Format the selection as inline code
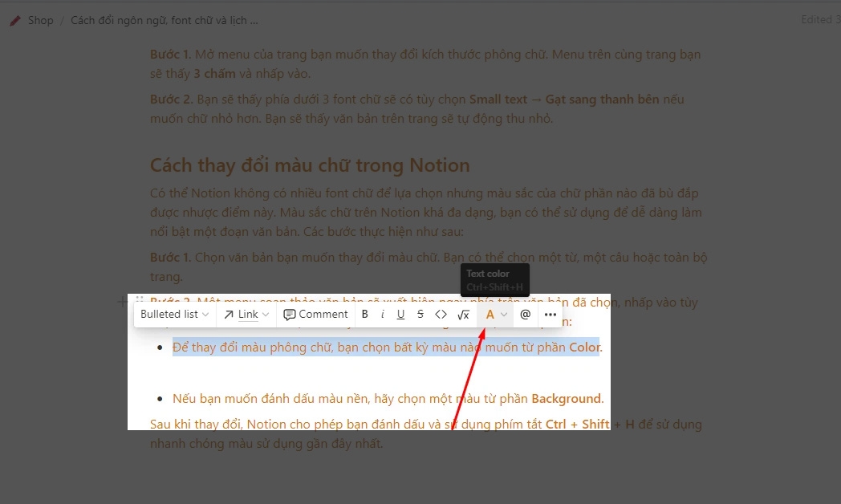841x504 pixels. click(x=441, y=314)
